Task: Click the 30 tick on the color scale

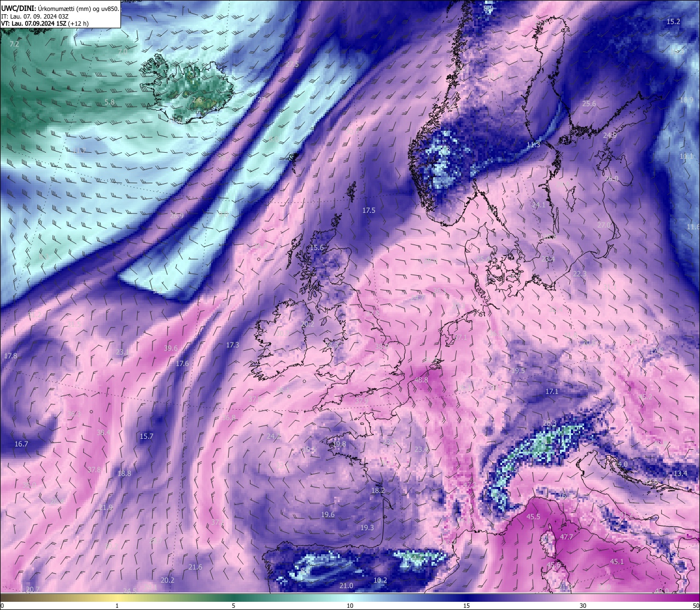Action: click(x=583, y=606)
